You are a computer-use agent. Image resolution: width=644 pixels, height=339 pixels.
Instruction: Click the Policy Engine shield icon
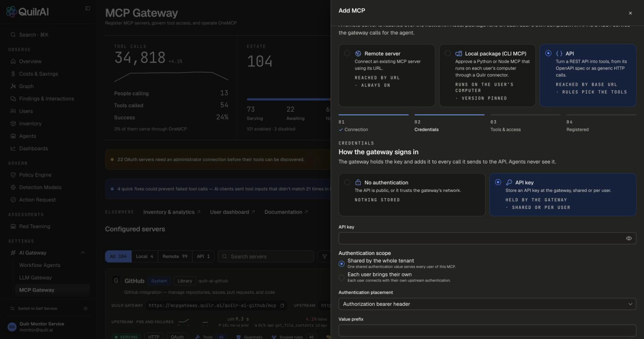[x=13, y=175]
